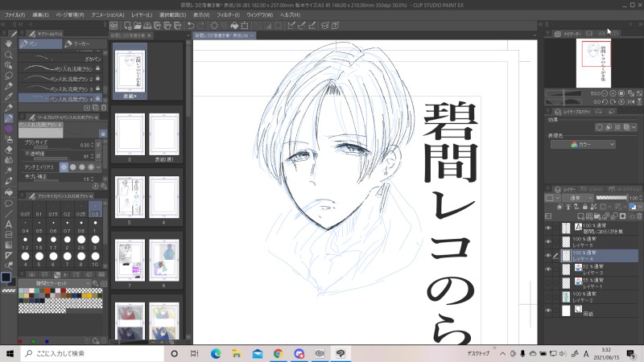Screen dimensions: 644x362
Task: Click the main drawing color swatch
Action: pos(6,277)
